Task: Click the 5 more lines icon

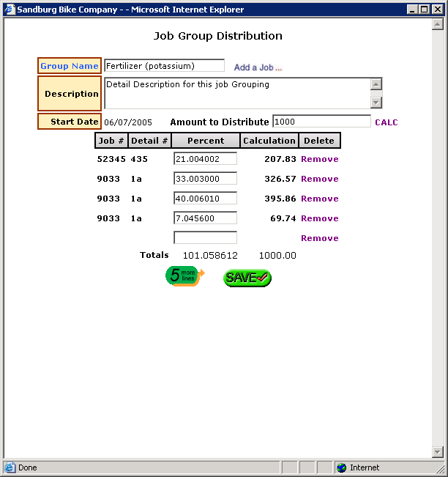Action: [x=184, y=276]
